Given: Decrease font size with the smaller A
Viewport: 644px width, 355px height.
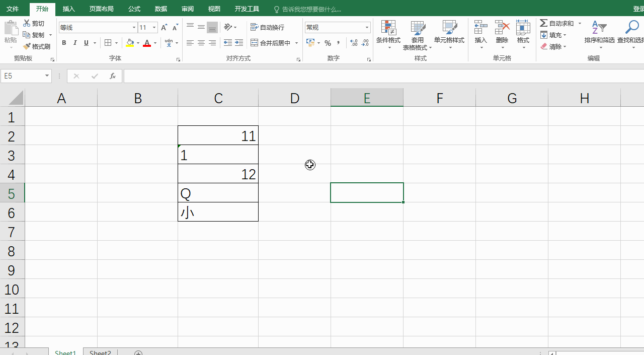Looking at the screenshot, I should (175, 28).
